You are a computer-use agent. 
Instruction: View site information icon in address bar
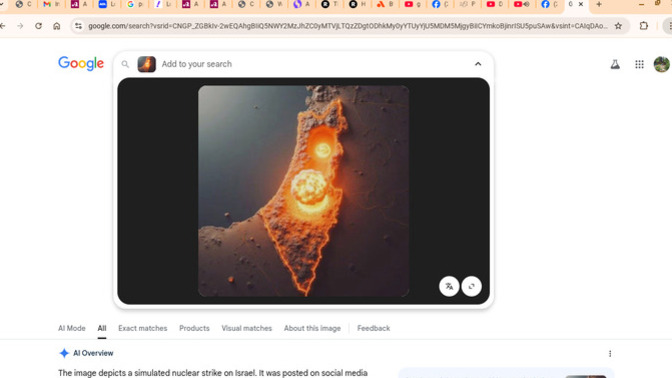pos(78,26)
